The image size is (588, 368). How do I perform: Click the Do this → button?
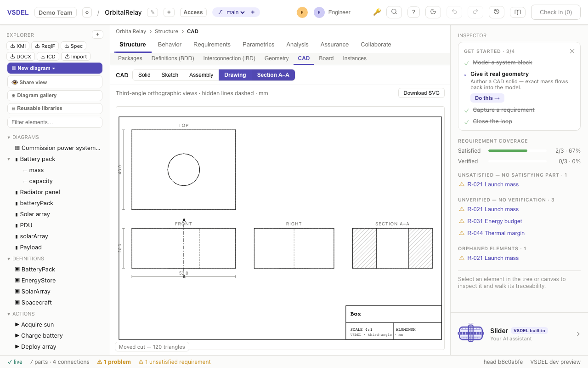[x=487, y=98]
